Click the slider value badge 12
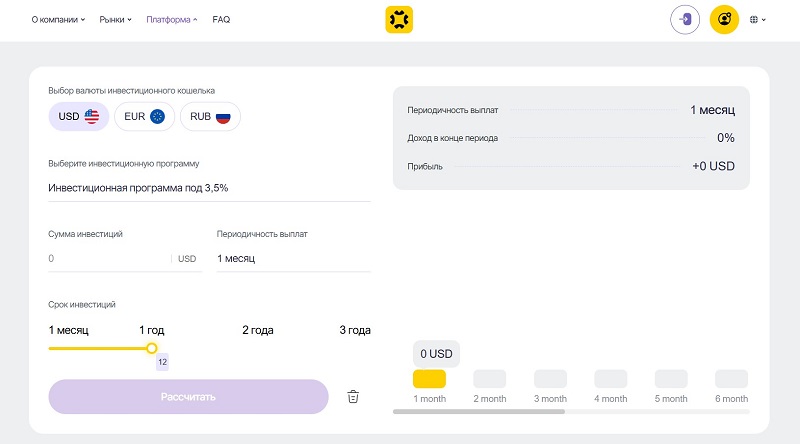The height and width of the screenshot is (444, 800). 162,362
